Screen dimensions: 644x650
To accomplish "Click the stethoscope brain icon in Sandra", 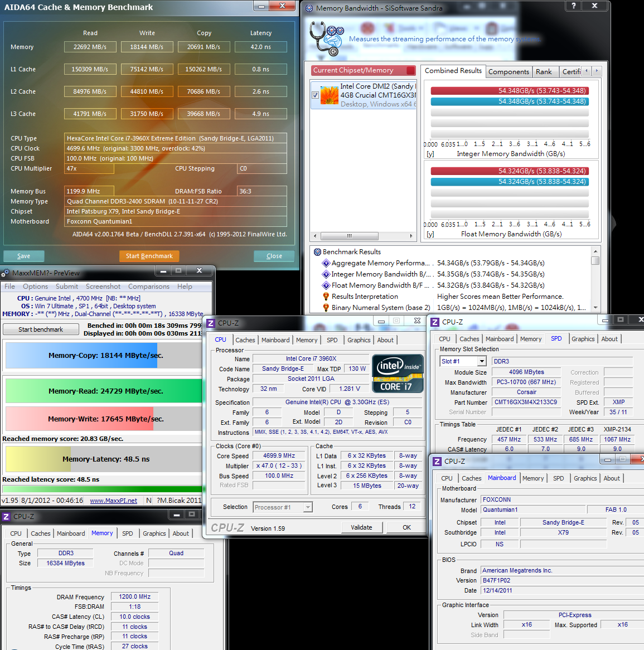I will point(327,39).
